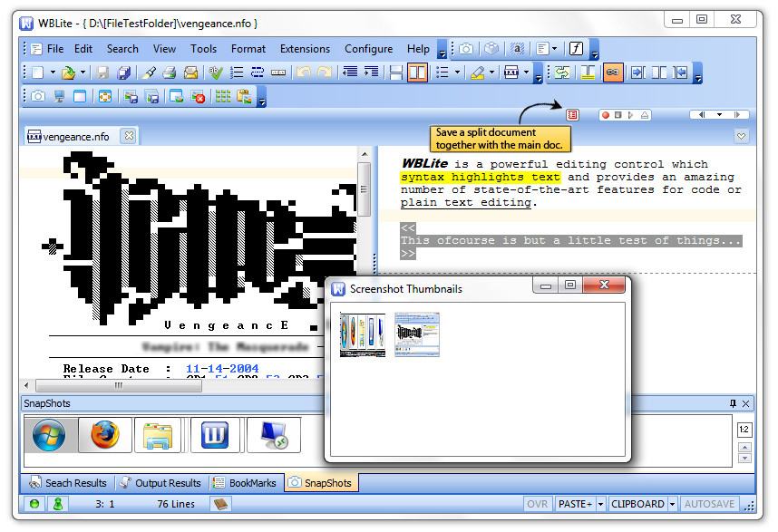
Task: Open the Extensions menu
Action: tap(305, 49)
